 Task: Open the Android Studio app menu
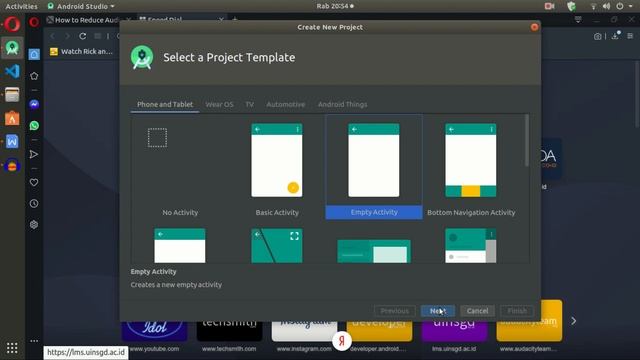coord(81,6)
